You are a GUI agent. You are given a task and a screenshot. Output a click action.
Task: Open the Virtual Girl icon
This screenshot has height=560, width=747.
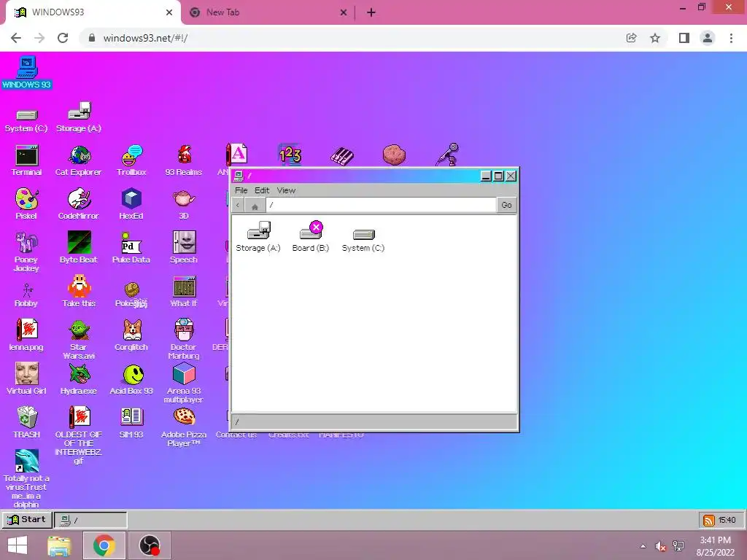coord(27,379)
